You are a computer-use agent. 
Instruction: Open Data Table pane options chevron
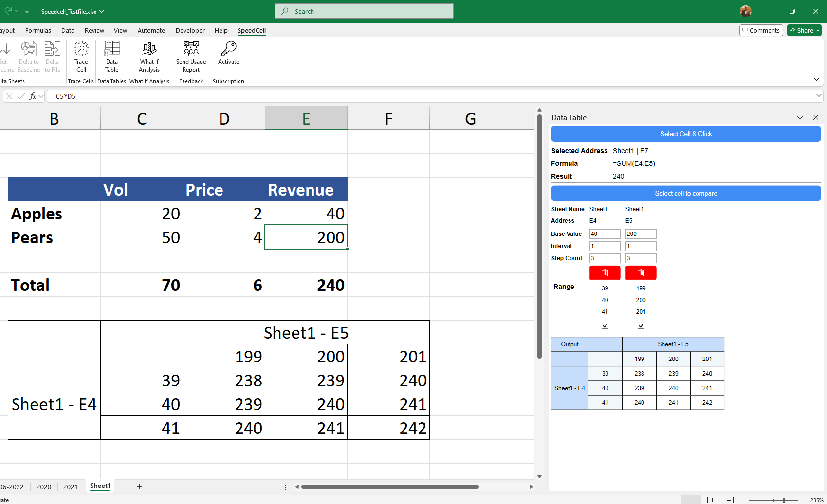tap(800, 117)
